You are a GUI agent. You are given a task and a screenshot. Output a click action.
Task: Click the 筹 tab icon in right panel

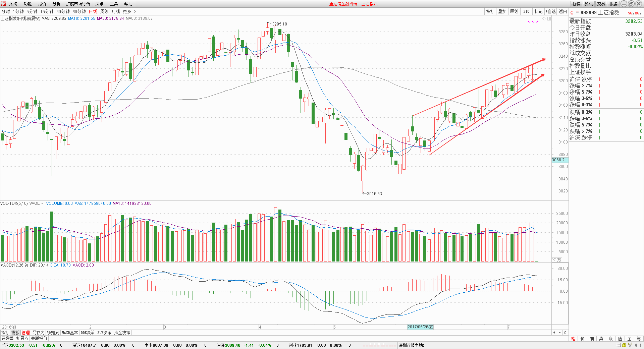click(639, 339)
